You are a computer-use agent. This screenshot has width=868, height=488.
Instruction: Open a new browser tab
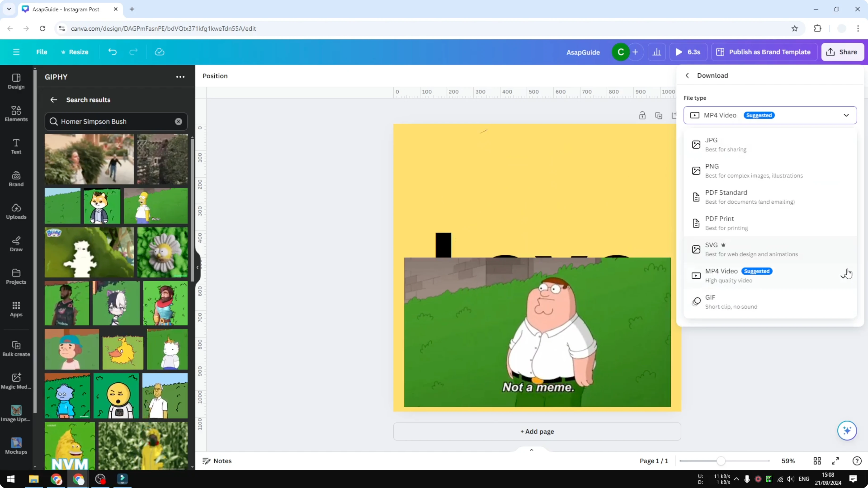pyautogui.click(x=132, y=9)
